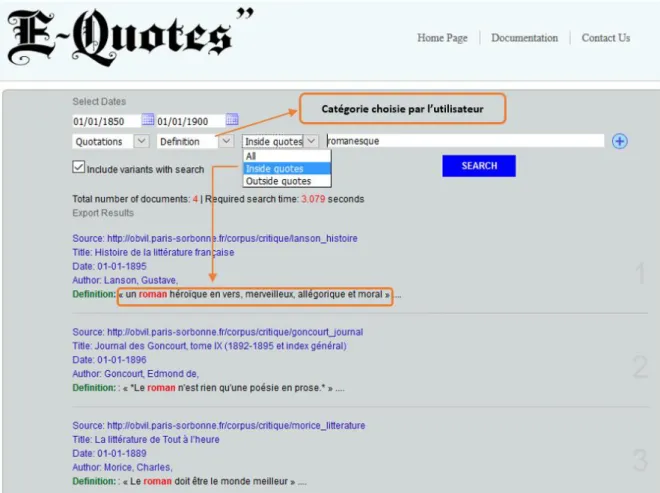Image resolution: width=660 pixels, height=493 pixels.
Task: Toggle Include variants with search checkbox
Action: (78, 167)
